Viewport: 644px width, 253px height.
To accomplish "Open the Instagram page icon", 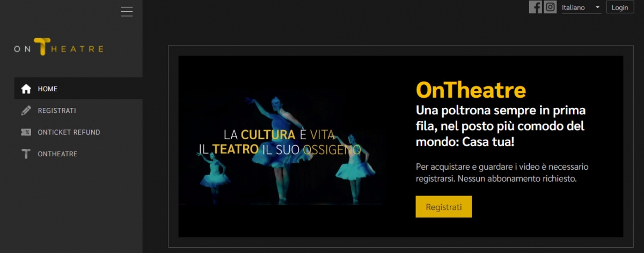I will coord(550,7).
